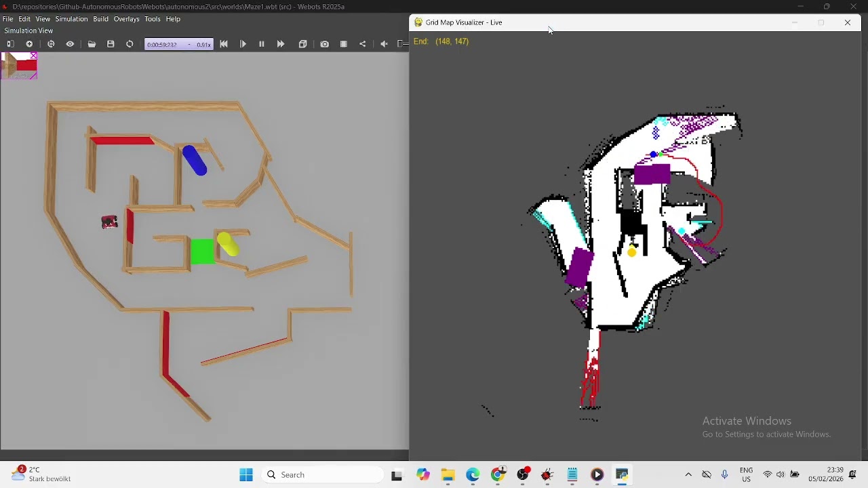Viewport: 868px width, 488px height.
Task: Toggle 3D rendering with the cube icon
Action: click(302, 44)
